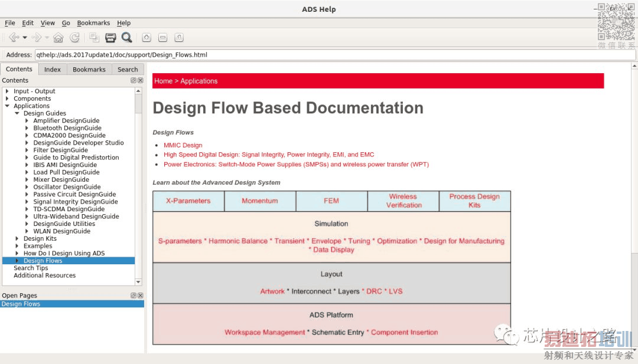Screen dimensions: 638x364
Task: Open the Help menu
Action: 123,23
